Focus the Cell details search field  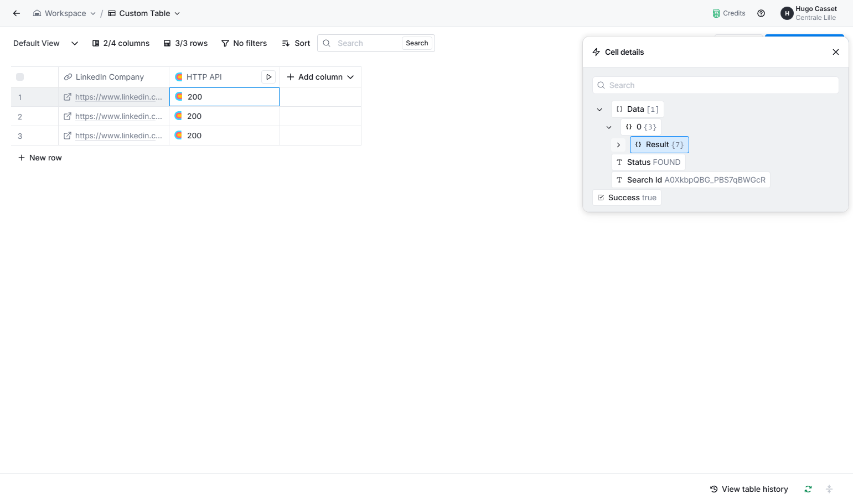click(x=715, y=85)
